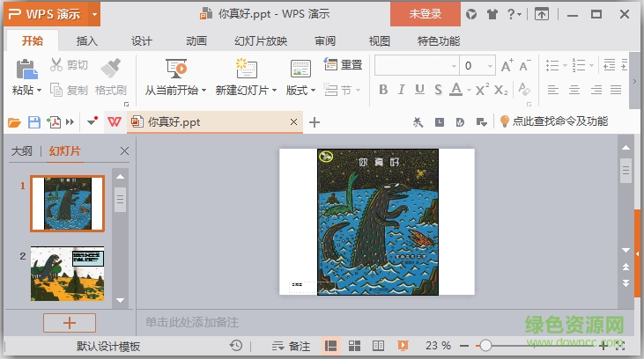Toggle subscript x₂ formatting
Screen dimensions: 644x359
[500, 90]
